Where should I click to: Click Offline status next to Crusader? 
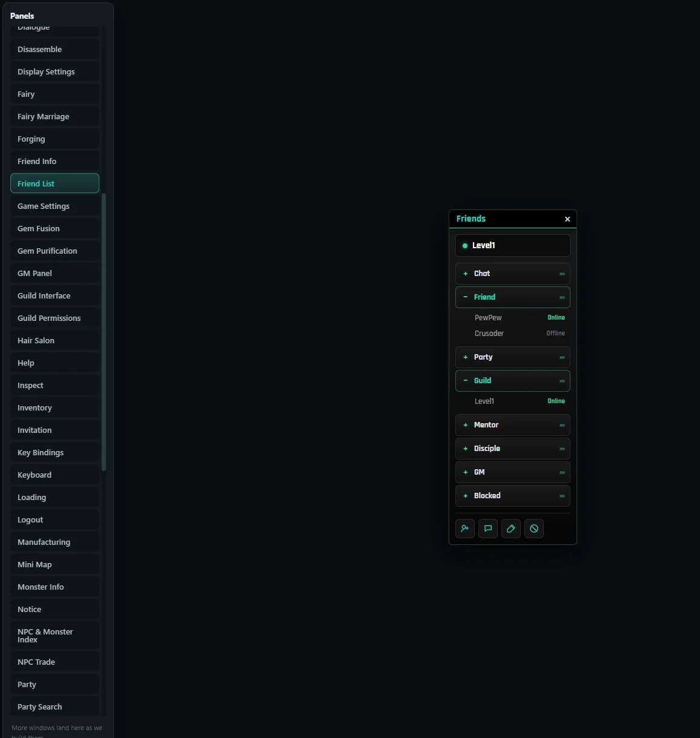click(555, 334)
